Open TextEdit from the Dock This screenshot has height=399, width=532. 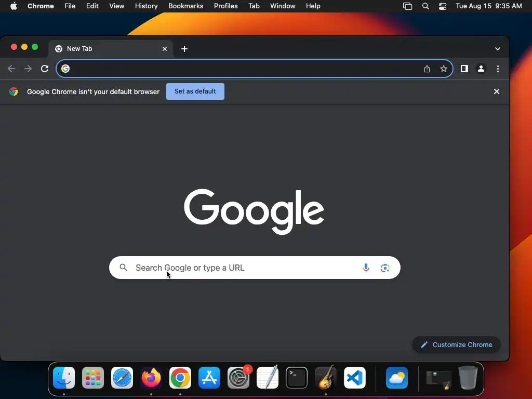point(268,378)
